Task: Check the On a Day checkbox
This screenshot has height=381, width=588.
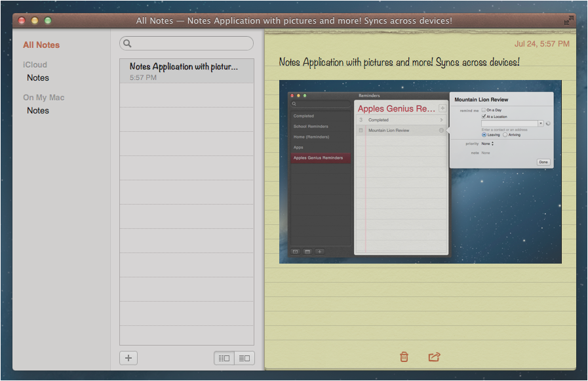Action: (x=484, y=110)
